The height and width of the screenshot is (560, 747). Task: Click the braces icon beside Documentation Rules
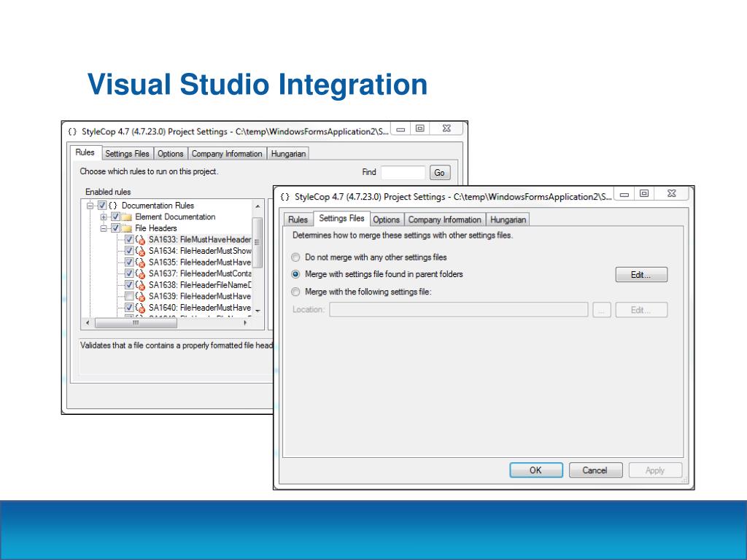click(113, 206)
